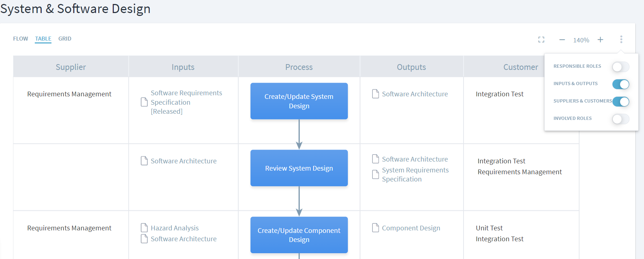
Task: Click the Supplier column header
Action: click(x=71, y=67)
